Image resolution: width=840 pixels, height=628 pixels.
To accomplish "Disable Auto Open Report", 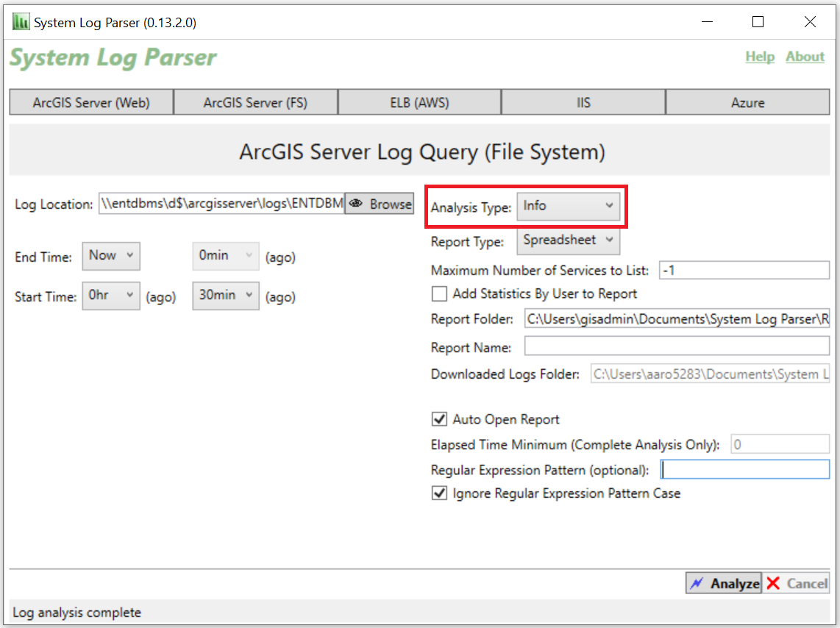I will 439,418.
